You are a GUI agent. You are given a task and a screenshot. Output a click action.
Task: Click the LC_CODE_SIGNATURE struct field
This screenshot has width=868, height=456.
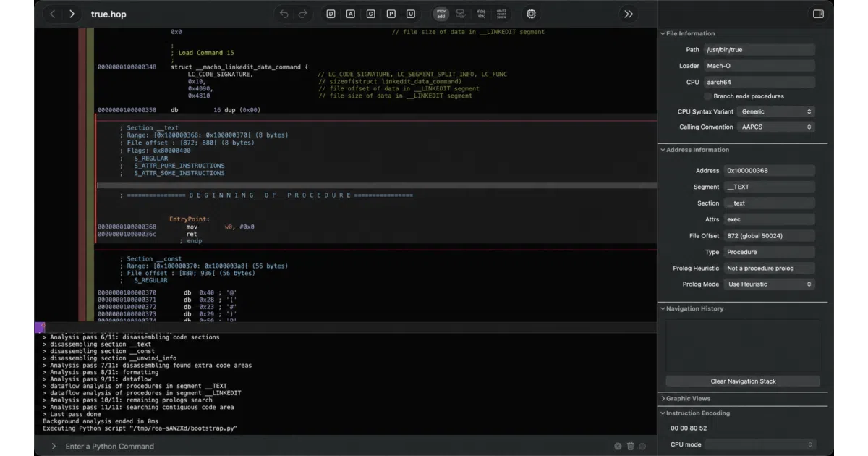click(x=221, y=75)
